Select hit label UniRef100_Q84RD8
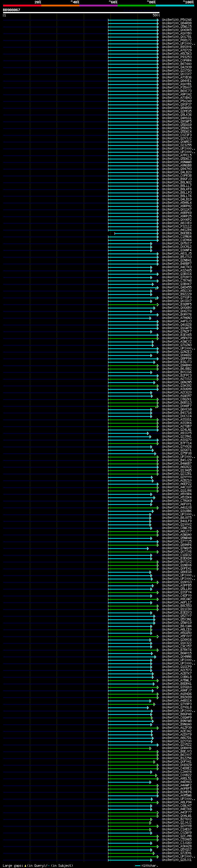 pyautogui.click(x=177, y=23)
